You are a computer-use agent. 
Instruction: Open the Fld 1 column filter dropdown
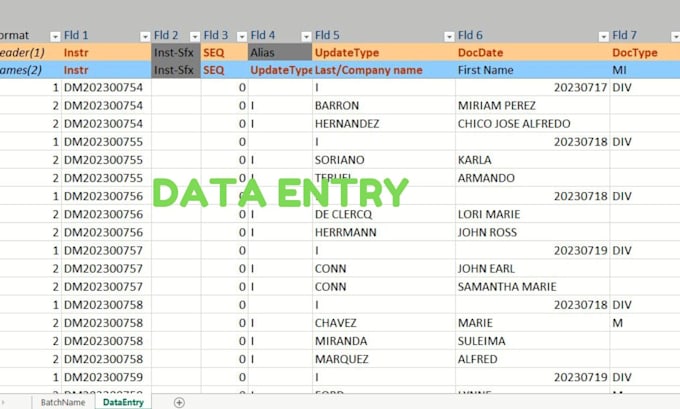[145, 37]
